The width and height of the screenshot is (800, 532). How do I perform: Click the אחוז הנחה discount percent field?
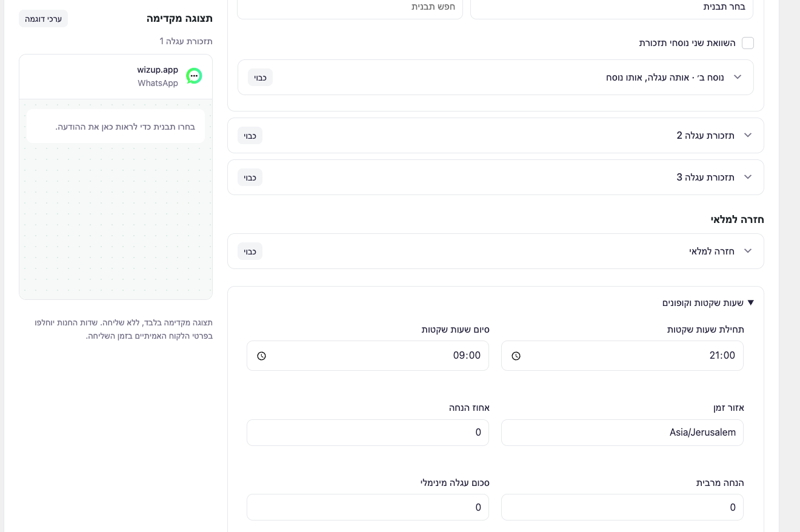[x=368, y=433]
